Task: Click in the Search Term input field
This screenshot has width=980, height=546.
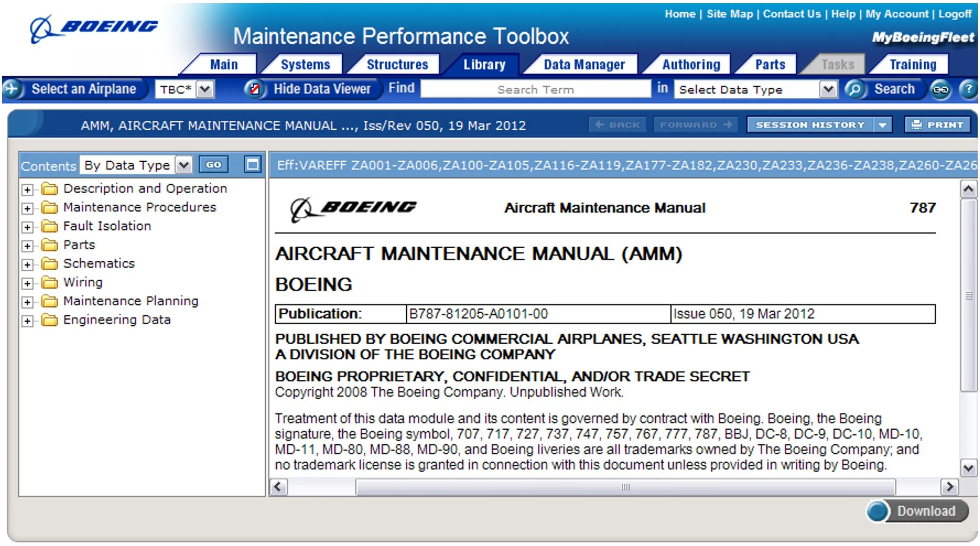Action: click(535, 89)
